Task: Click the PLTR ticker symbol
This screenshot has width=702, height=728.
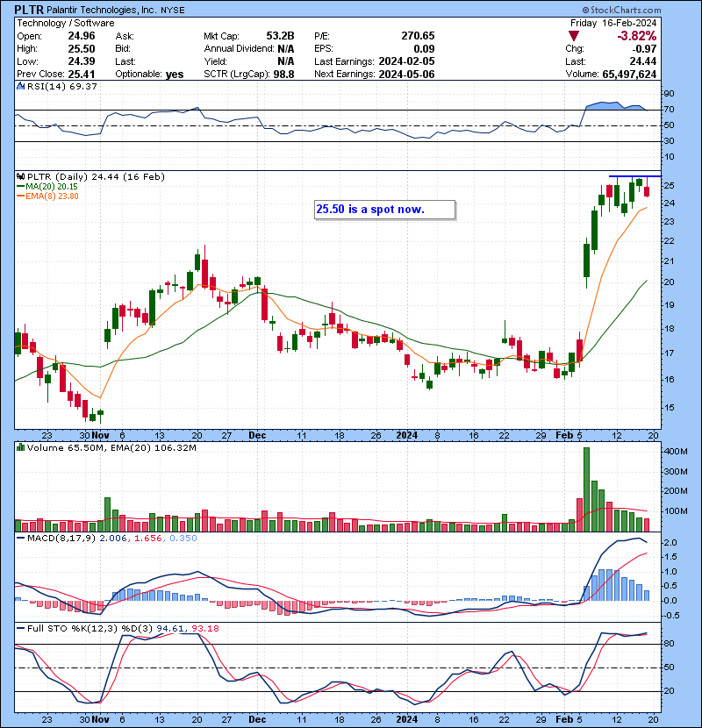Action: (29, 10)
